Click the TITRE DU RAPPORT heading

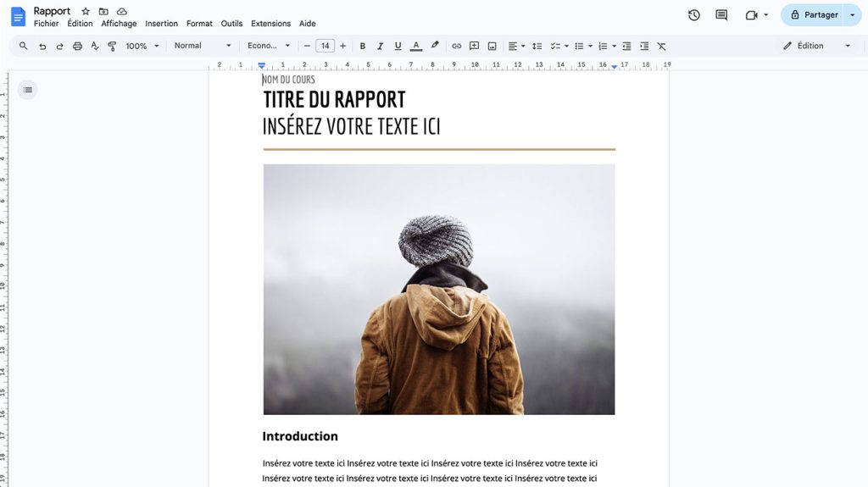pos(334,100)
